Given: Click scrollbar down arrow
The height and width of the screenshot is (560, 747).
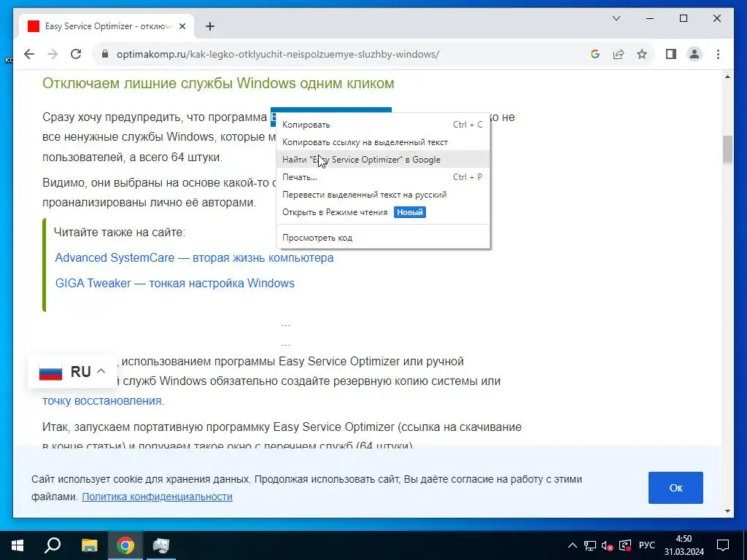Looking at the screenshot, I should click(727, 511).
